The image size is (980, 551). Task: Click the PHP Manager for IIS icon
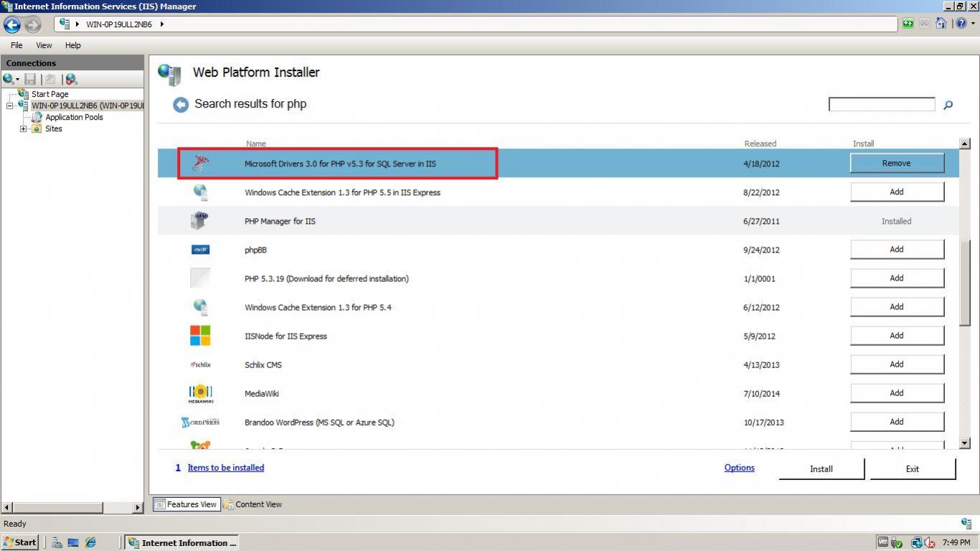point(200,221)
